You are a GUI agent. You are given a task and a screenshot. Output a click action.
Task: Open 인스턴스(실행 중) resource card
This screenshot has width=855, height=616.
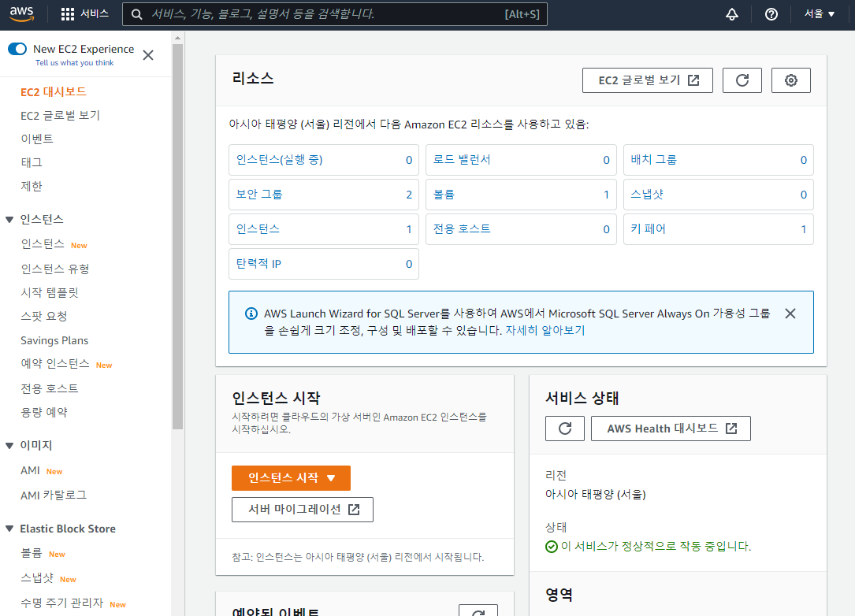point(324,160)
